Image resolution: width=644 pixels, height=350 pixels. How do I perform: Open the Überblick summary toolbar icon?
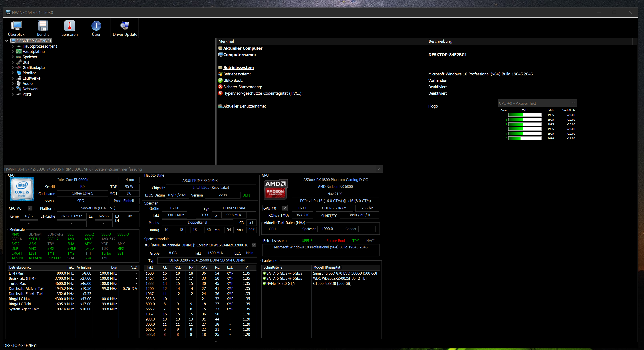pos(16,26)
